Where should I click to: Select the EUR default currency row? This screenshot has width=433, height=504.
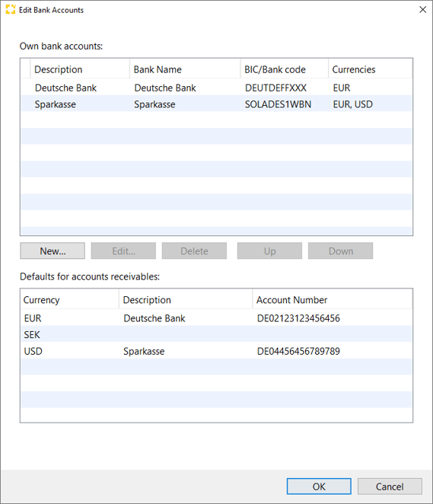(x=216, y=318)
